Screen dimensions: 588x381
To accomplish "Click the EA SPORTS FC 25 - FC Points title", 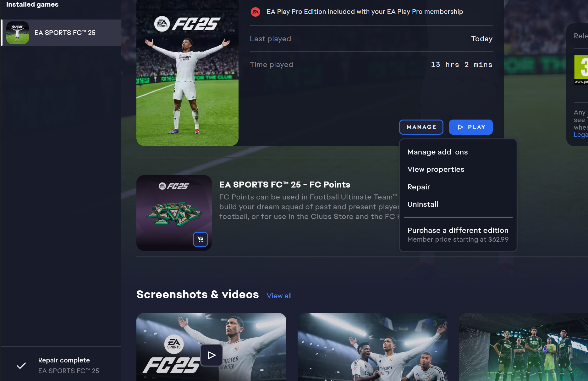I will (285, 185).
